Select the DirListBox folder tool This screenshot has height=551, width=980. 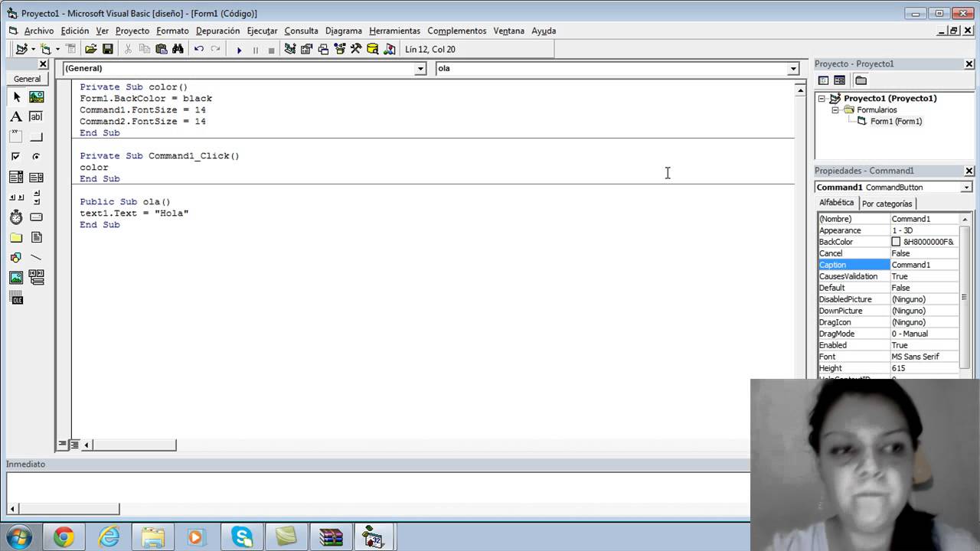pyautogui.click(x=16, y=237)
